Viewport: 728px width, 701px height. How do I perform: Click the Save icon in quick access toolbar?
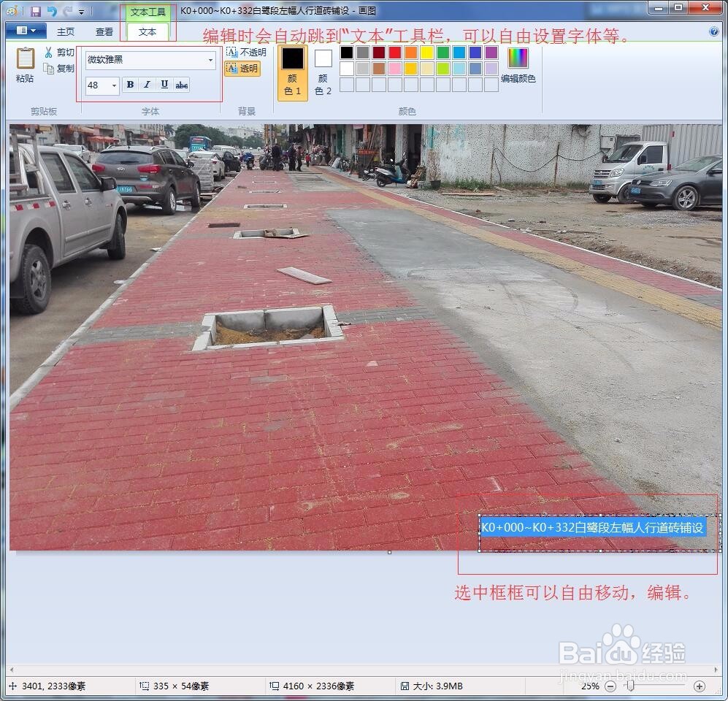35,11
